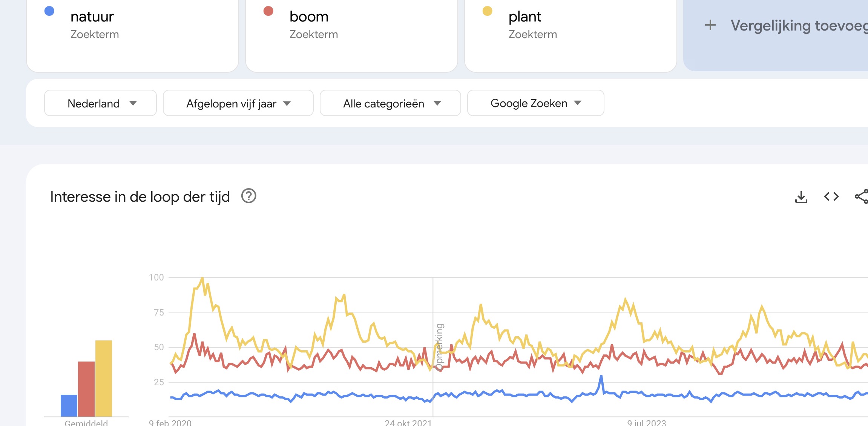Click the yellow plant average bar

[x=104, y=378]
